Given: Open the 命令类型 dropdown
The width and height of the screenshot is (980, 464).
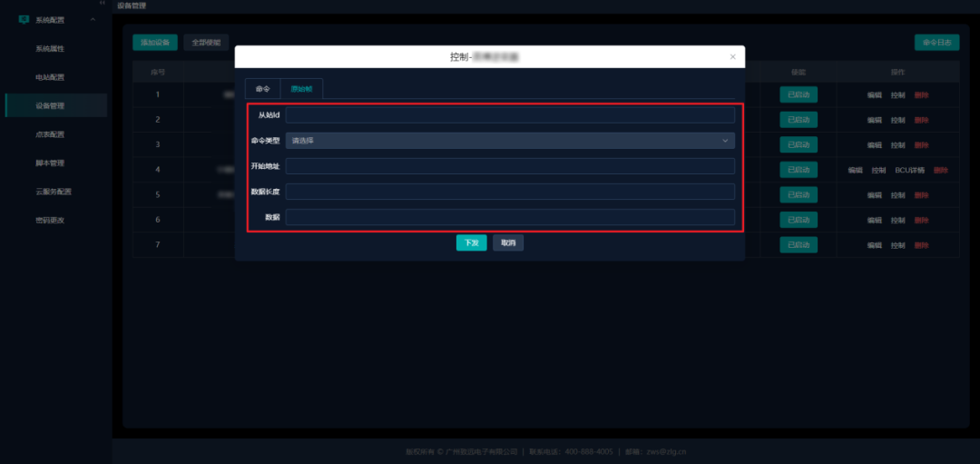Looking at the screenshot, I should point(510,141).
